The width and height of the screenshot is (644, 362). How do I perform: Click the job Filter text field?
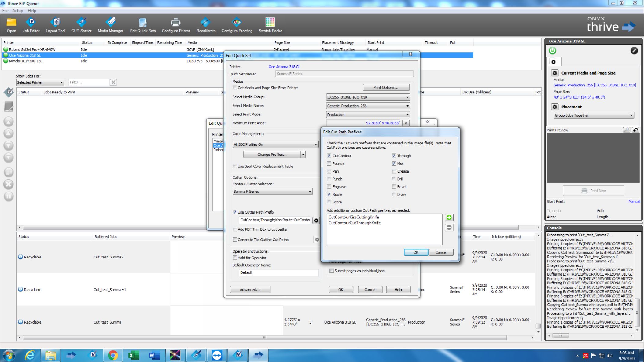point(89,82)
